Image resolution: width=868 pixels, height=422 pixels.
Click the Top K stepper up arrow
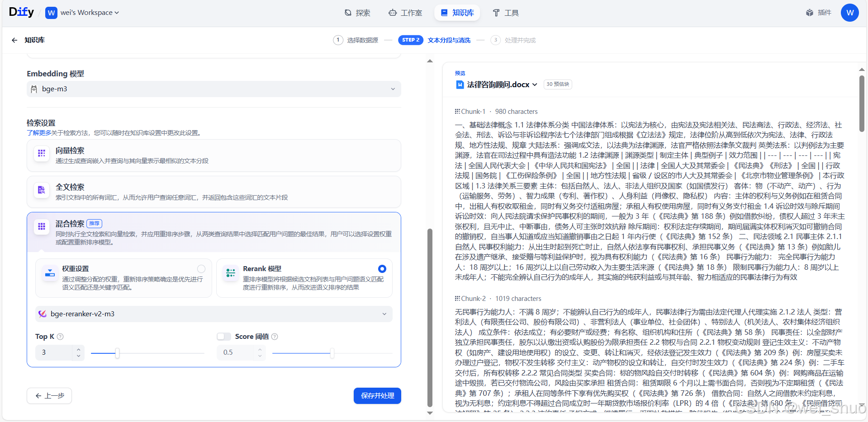(x=78, y=349)
